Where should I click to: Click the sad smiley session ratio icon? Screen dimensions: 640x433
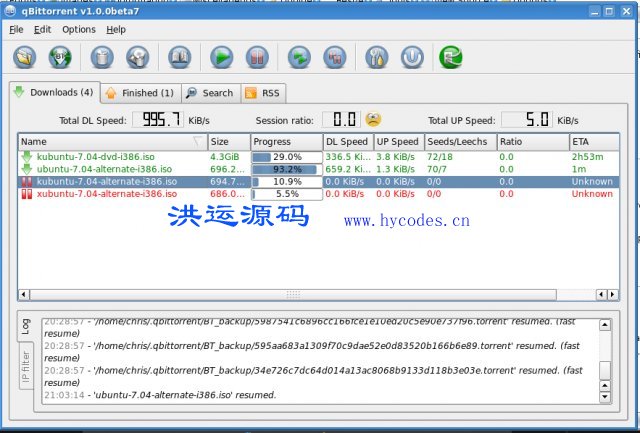pyautogui.click(x=373, y=120)
